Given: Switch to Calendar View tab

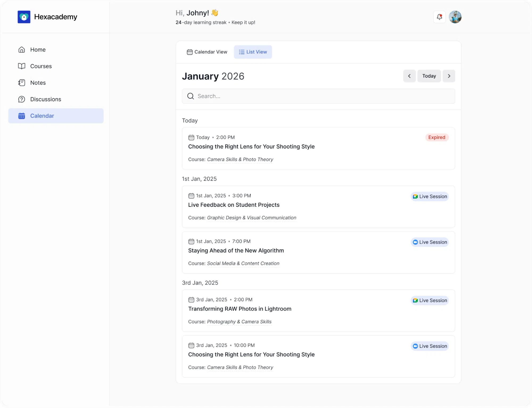Looking at the screenshot, I should coord(207,52).
